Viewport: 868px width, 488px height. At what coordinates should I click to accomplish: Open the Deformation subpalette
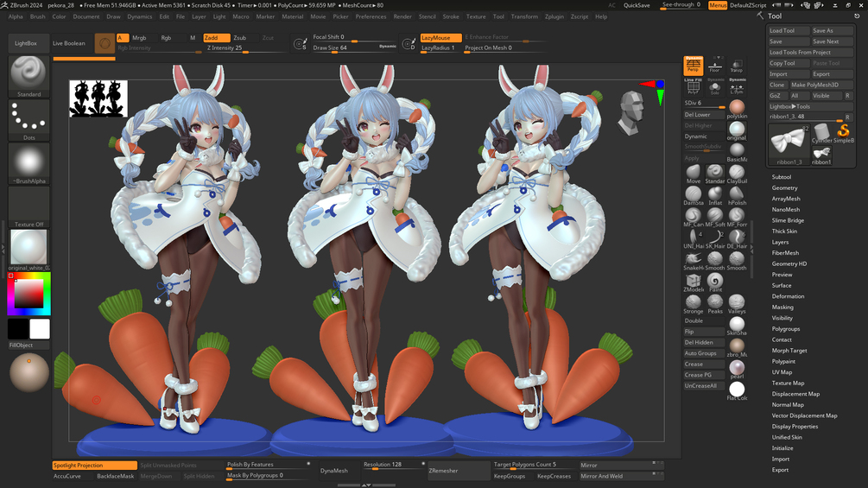click(788, 296)
